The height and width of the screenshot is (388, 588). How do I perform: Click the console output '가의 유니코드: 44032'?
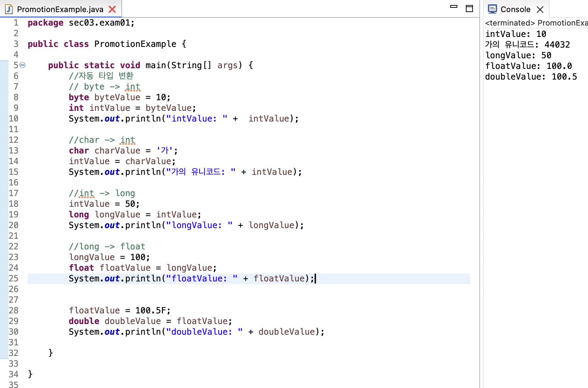click(527, 45)
